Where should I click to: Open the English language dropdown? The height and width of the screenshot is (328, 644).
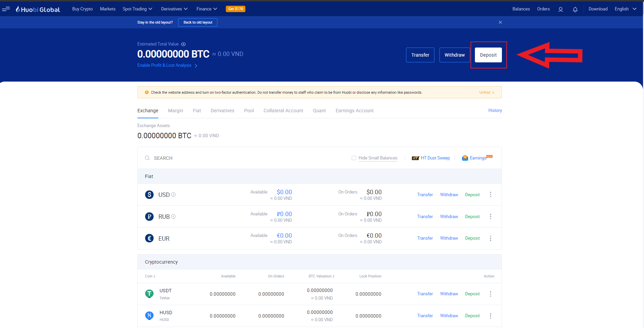(625, 9)
